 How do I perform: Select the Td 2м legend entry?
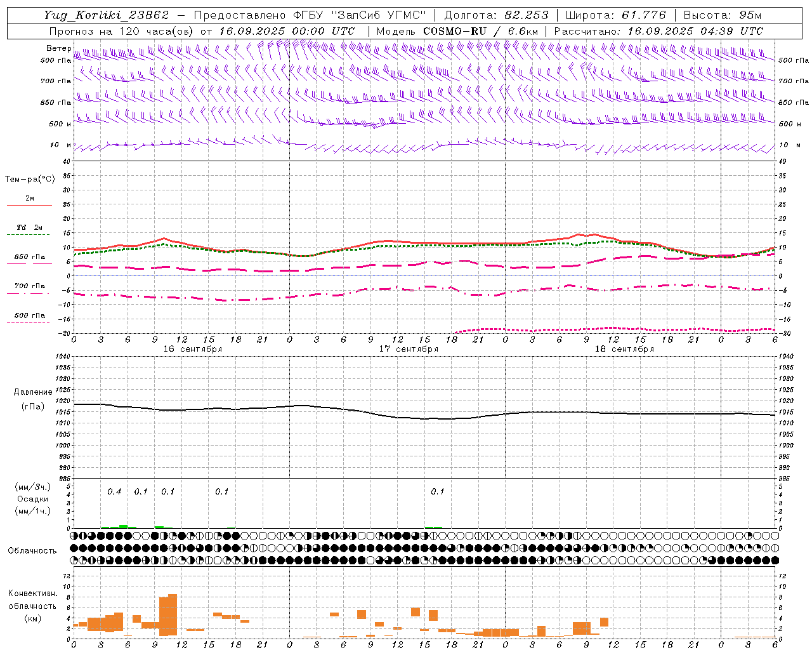click(x=30, y=227)
